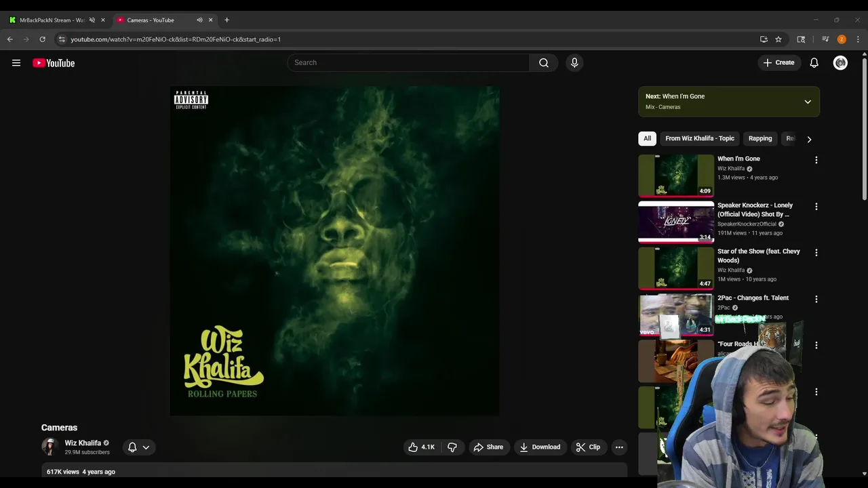Close the Cameras - YouTube tab
The width and height of the screenshot is (868, 488).
pos(210,20)
